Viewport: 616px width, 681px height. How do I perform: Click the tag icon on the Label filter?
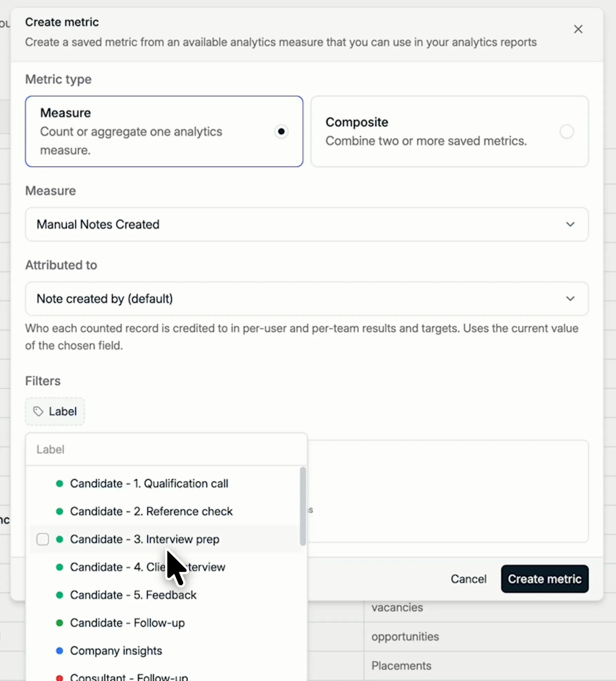click(38, 412)
